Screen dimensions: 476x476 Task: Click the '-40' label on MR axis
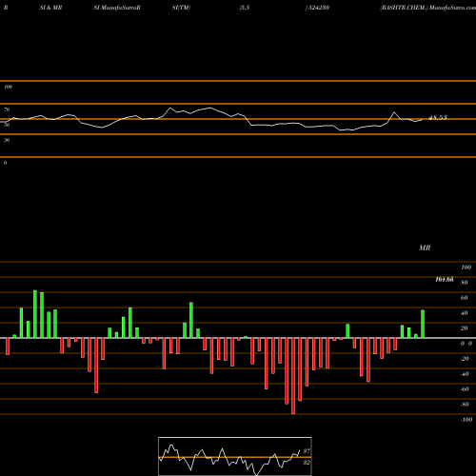point(465,374)
